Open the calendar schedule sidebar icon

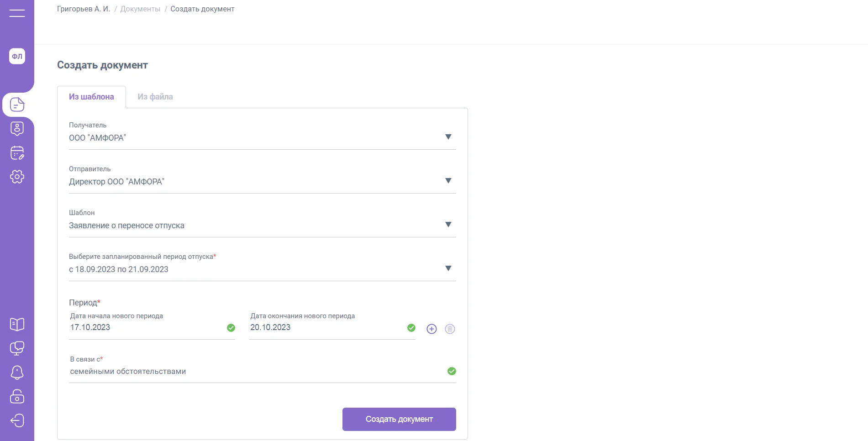pyautogui.click(x=17, y=153)
